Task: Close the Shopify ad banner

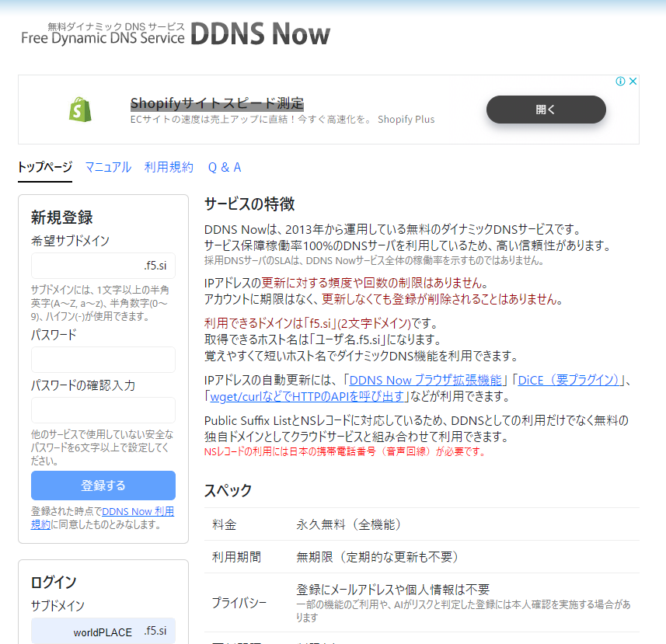Action: [x=633, y=81]
